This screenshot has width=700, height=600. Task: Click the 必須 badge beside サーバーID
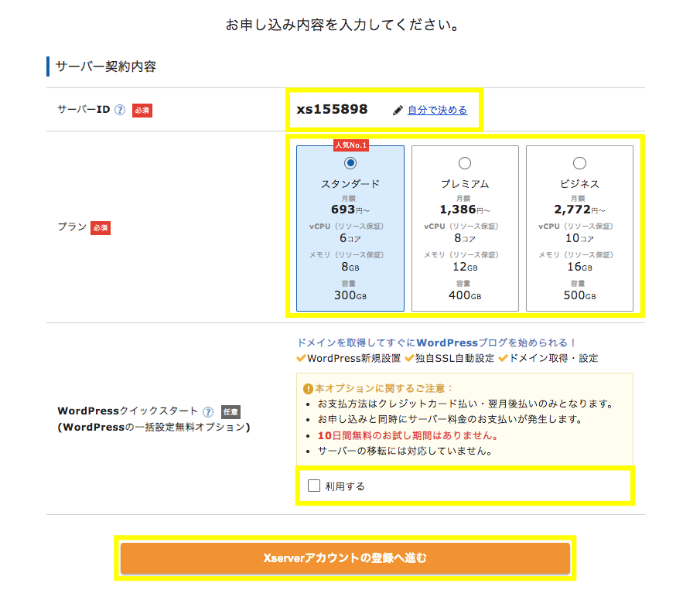142,111
